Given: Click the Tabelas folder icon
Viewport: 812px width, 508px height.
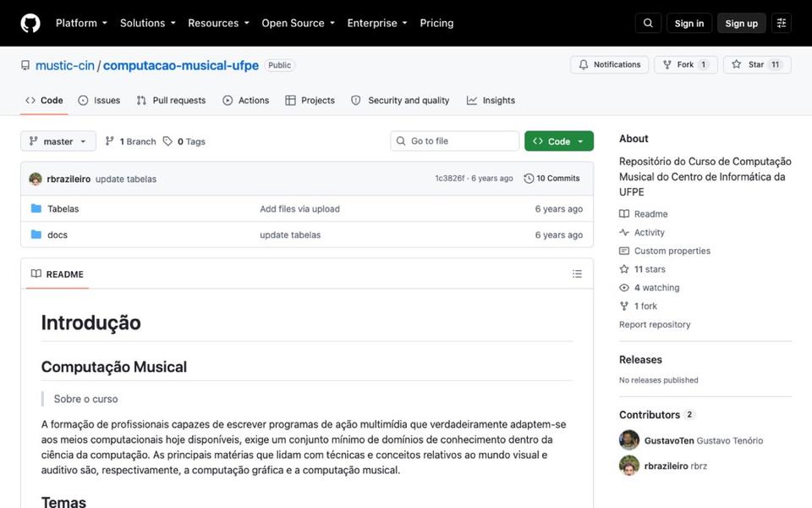Looking at the screenshot, I should pos(36,208).
